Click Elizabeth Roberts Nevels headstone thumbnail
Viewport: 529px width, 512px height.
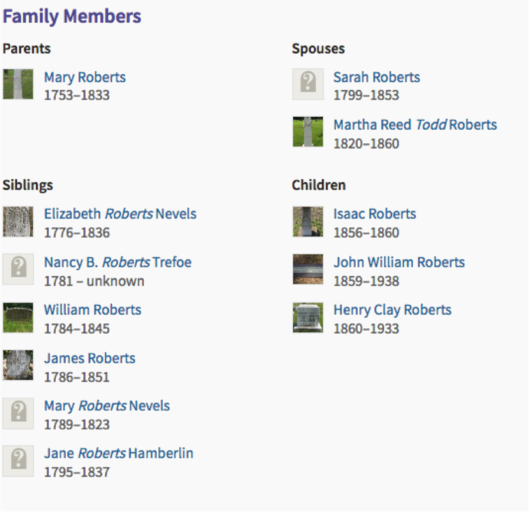pyautogui.click(x=18, y=222)
